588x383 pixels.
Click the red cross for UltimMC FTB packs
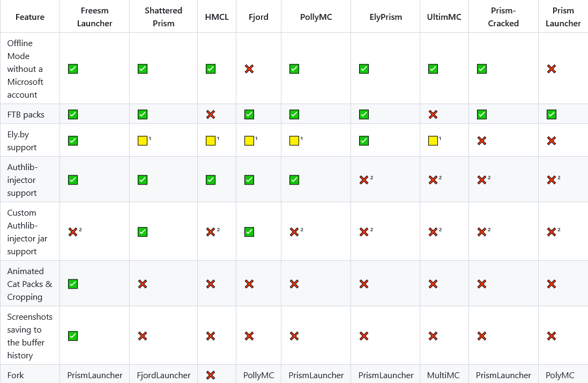coord(433,114)
